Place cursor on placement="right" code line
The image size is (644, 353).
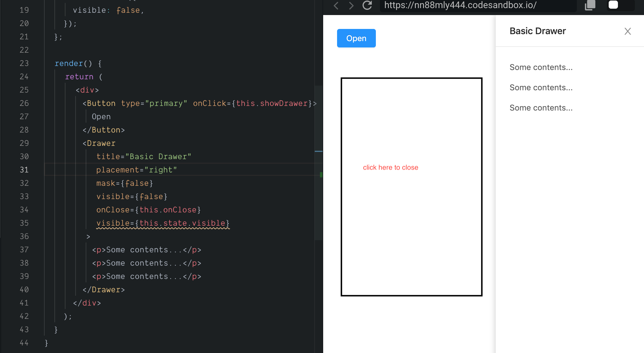[x=136, y=170]
